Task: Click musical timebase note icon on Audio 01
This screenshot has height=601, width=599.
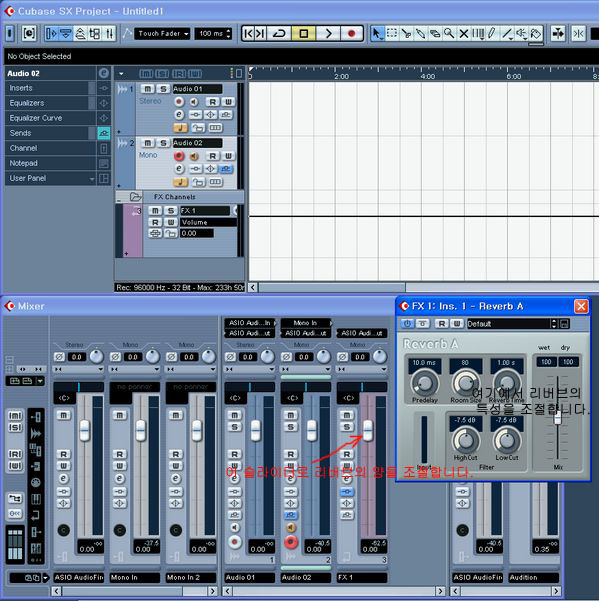Action: pos(180,128)
